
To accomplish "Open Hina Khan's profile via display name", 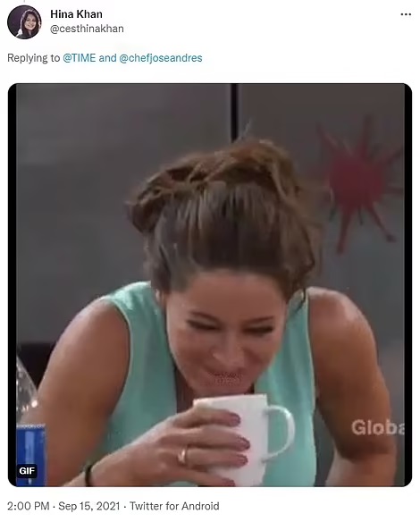I will tap(76, 14).
